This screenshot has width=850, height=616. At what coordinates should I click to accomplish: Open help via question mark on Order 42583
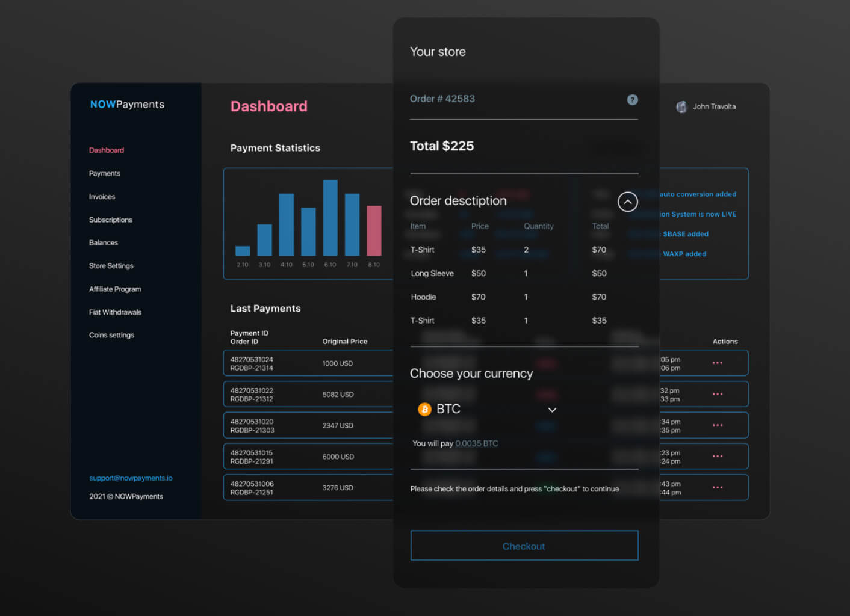(x=632, y=100)
